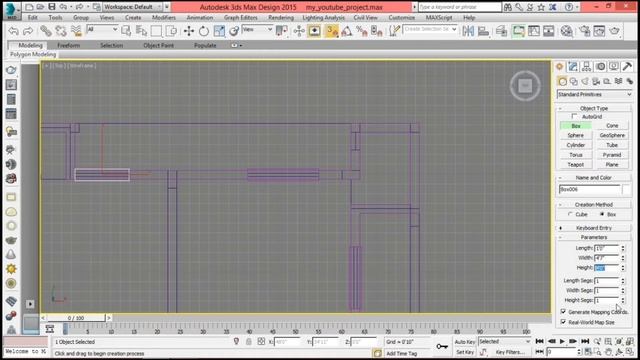Open the Modifiers menu
Screen dimensions: 640x360
tap(164, 18)
